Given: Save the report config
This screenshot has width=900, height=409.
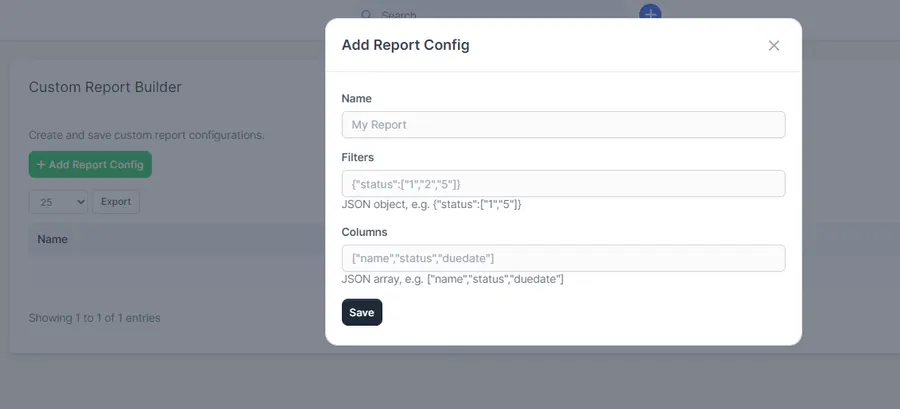Looking at the screenshot, I should [362, 312].
